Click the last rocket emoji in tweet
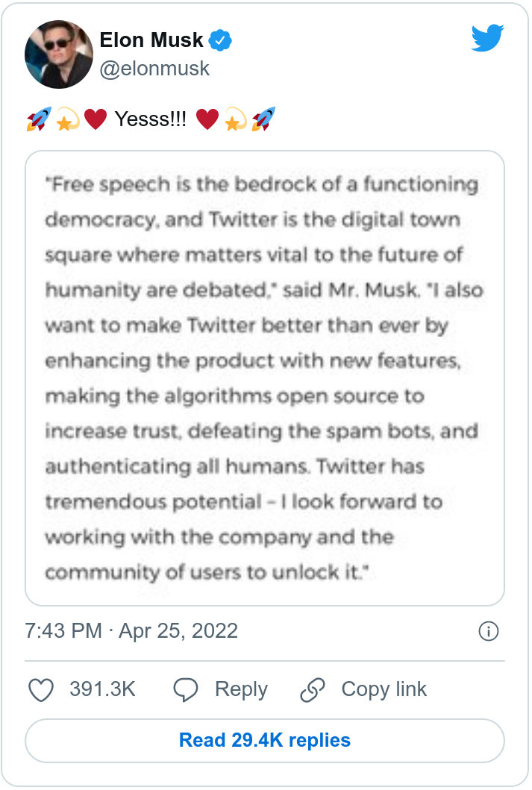532x790 pixels. click(263, 119)
